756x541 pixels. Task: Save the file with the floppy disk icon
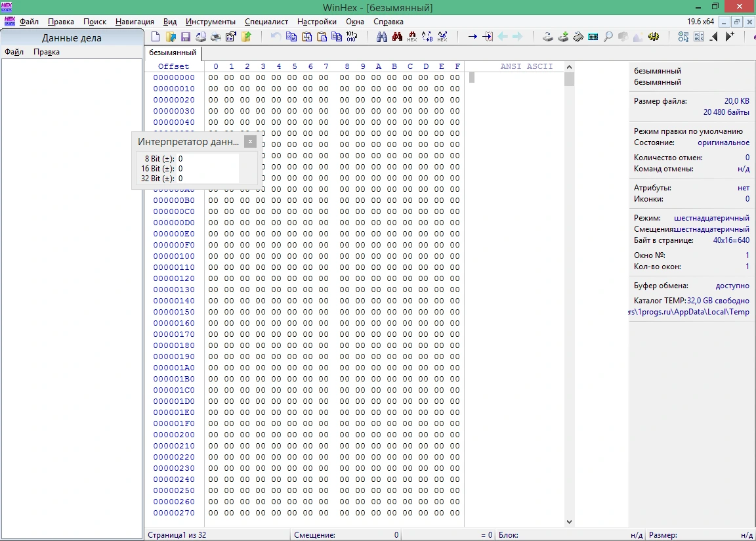pyautogui.click(x=186, y=37)
